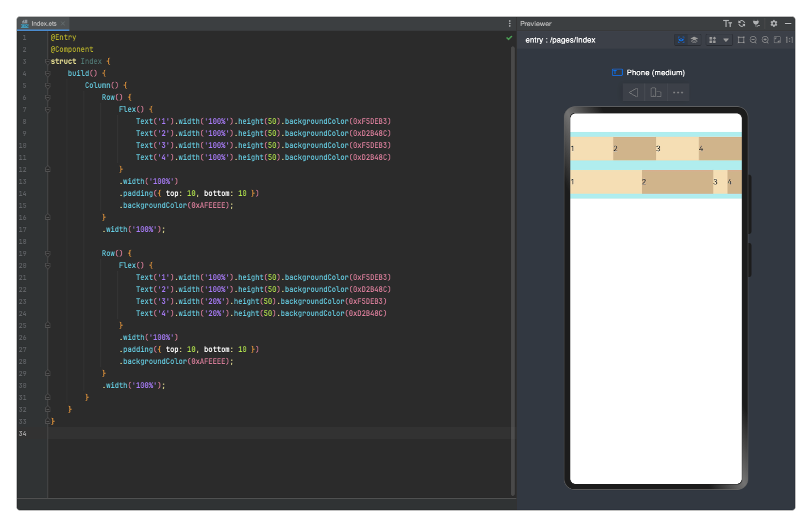Reload the previewer with the refresh icon
This screenshot has height=527, width=812.
pos(742,23)
